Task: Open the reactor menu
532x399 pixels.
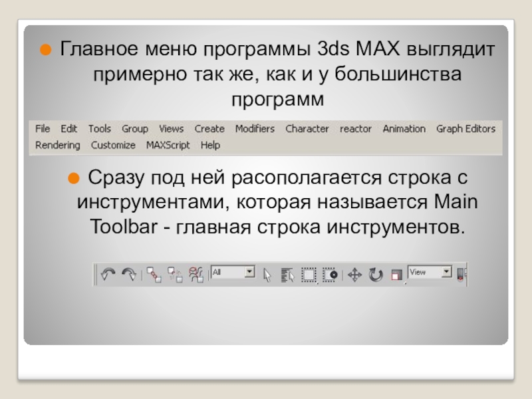Action: pos(356,129)
